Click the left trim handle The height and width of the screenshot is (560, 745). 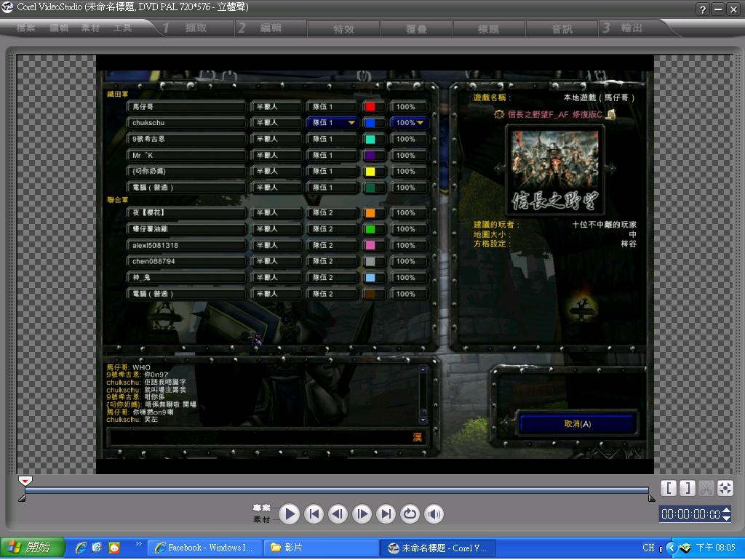click(22, 498)
